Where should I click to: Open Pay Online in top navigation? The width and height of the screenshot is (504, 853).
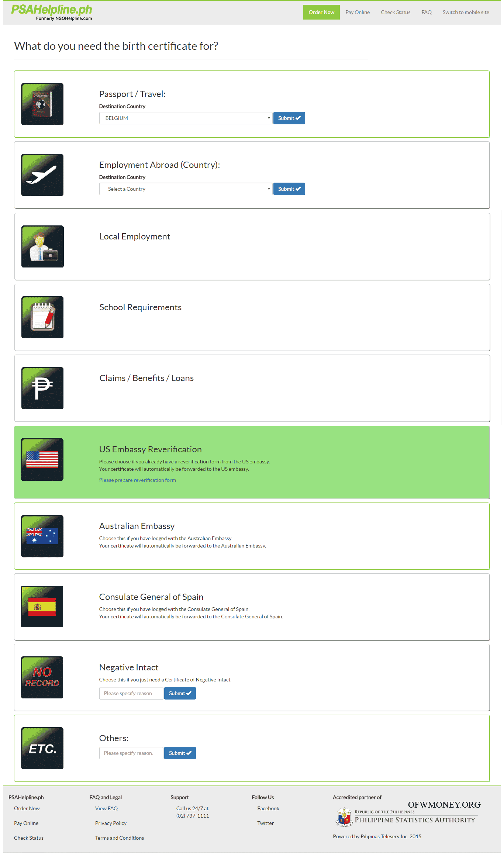tap(358, 12)
